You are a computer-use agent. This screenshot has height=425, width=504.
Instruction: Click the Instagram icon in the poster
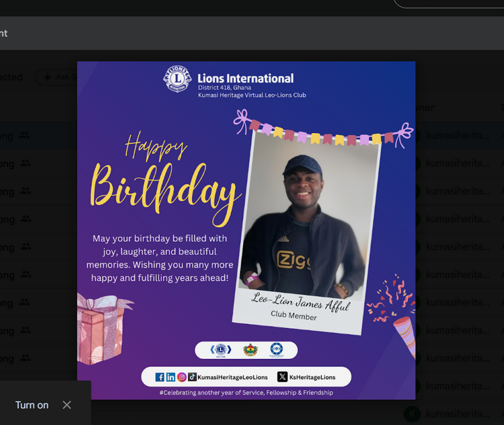pyautogui.click(x=182, y=377)
